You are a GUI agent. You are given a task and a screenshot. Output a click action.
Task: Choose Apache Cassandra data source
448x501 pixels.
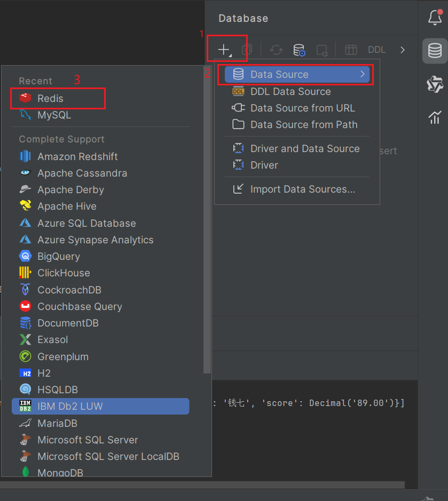coord(100,173)
